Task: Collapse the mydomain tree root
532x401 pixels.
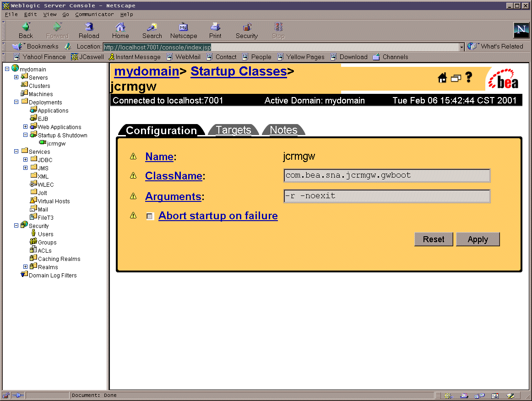Action: [x=7, y=69]
